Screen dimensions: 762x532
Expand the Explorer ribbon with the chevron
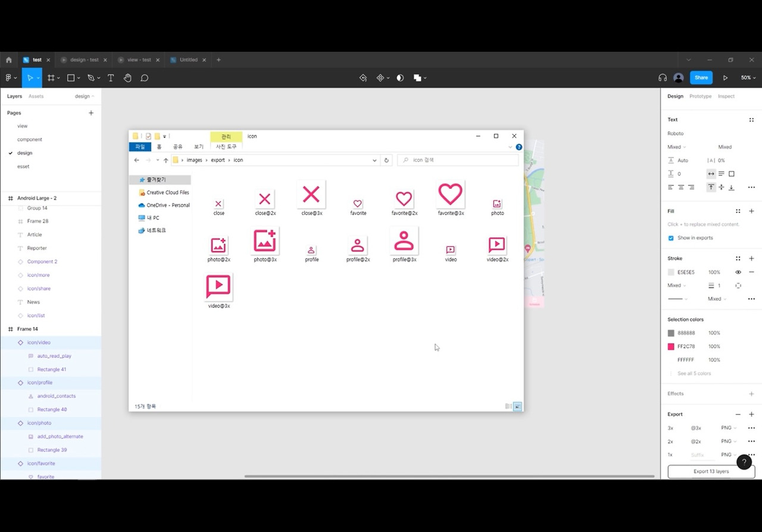click(x=510, y=147)
